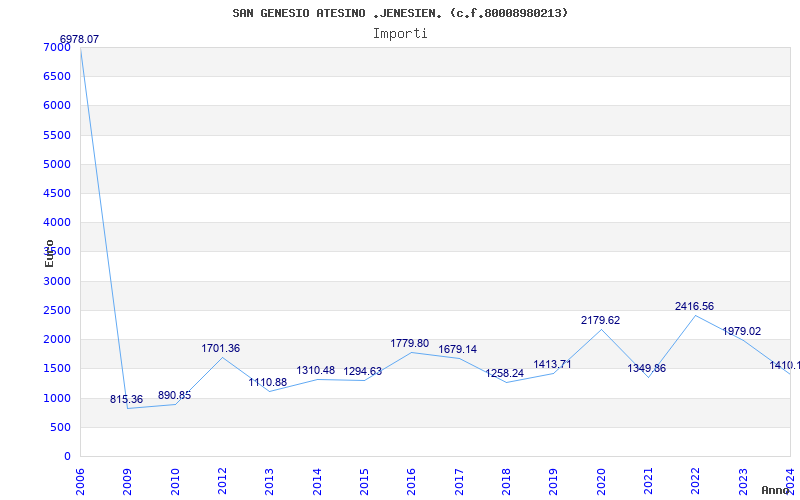This screenshot has width=800, height=500.
Task: Click the 1500 y-axis tick label
Action: pos(57,368)
